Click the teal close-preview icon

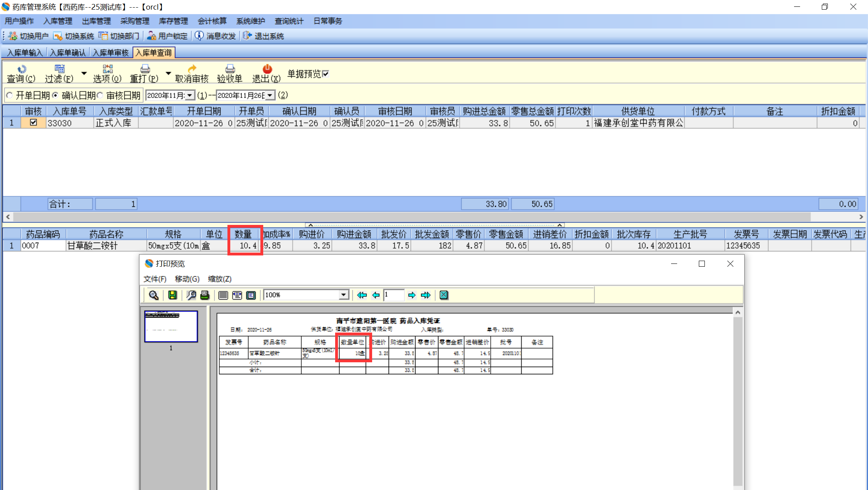click(444, 295)
